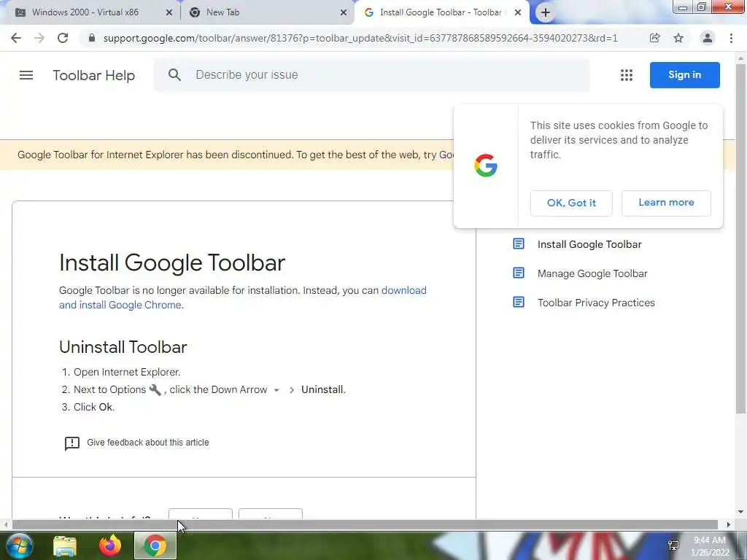Click the feedback speech bubble icon

[72, 443]
